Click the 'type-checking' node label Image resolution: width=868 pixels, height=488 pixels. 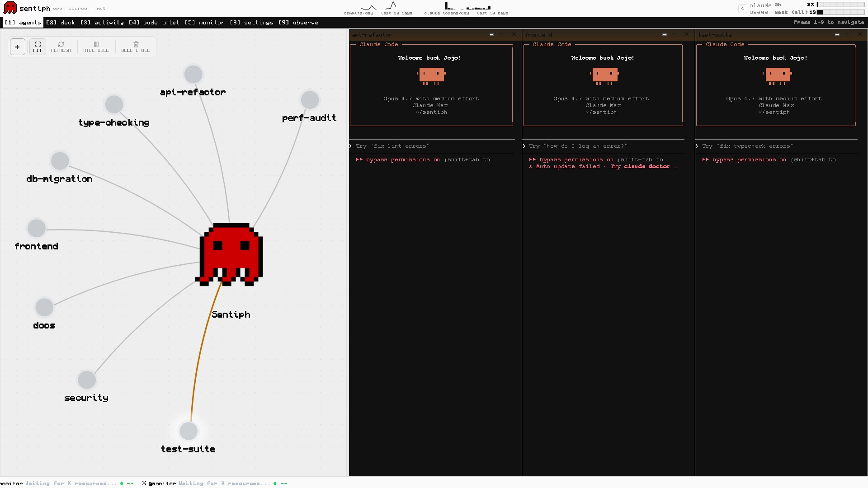pyautogui.click(x=114, y=122)
